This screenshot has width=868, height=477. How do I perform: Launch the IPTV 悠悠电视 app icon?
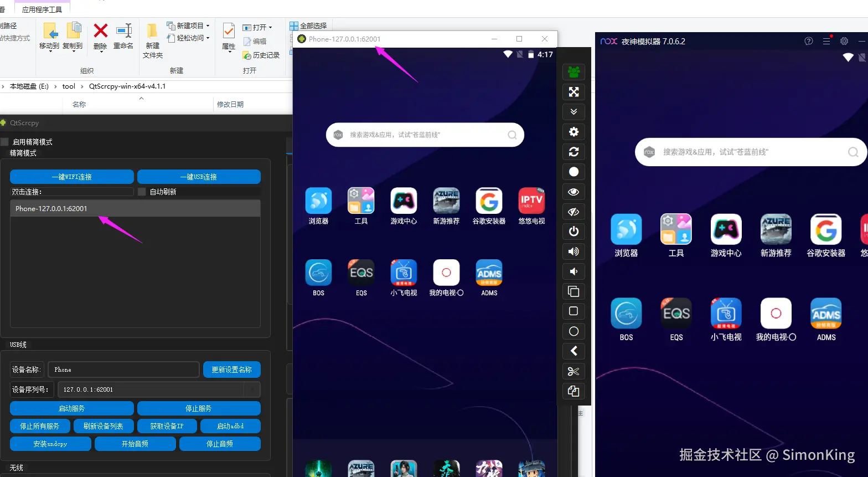(x=531, y=206)
